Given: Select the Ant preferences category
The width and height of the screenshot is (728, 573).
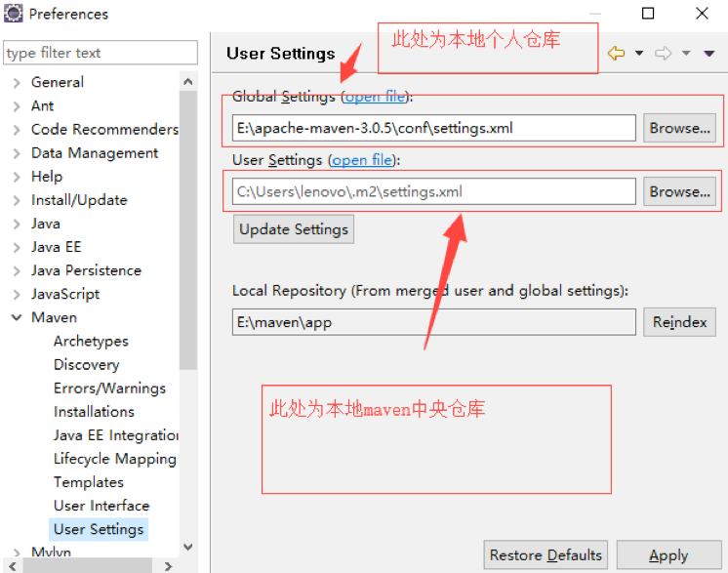Looking at the screenshot, I should pos(42,105).
